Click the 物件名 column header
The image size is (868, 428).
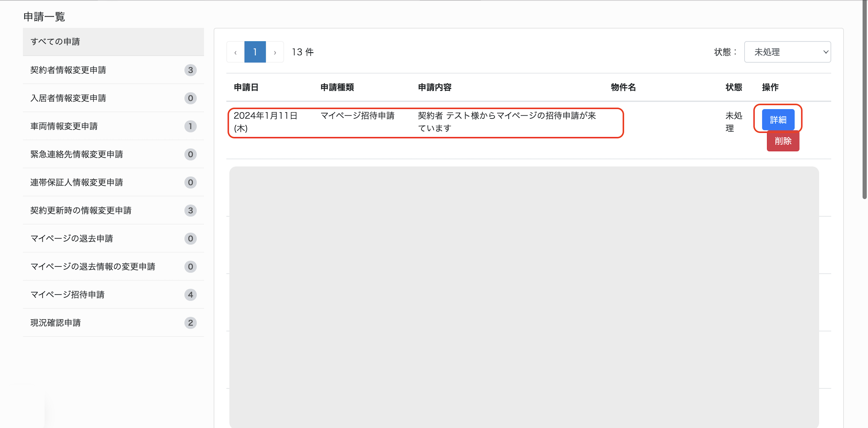[623, 87]
